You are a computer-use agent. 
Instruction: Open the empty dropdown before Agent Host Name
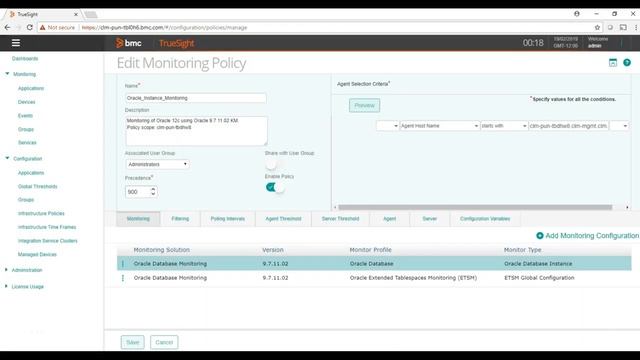pos(387,126)
